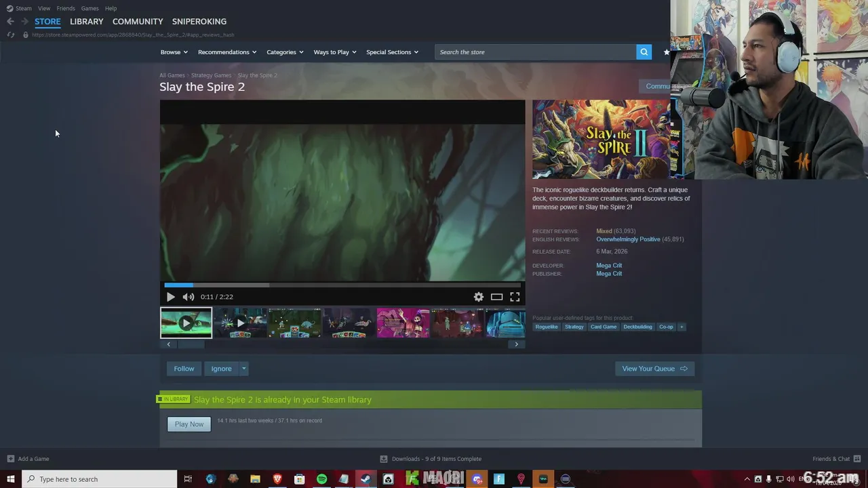Expand the Special Sections dropdown
868x488 pixels.
pyautogui.click(x=392, y=52)
